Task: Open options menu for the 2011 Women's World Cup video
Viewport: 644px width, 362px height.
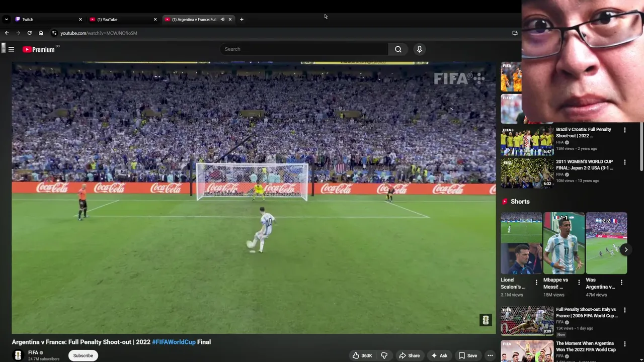Action: [x=625, y=162]
